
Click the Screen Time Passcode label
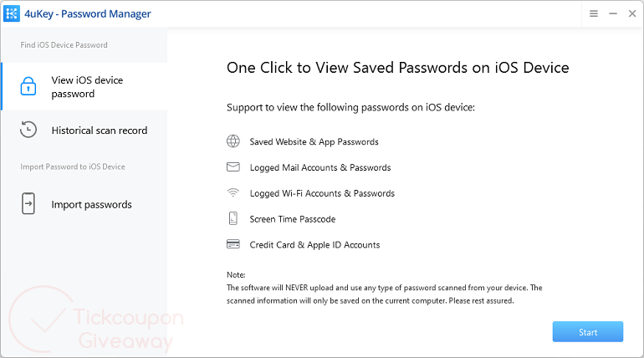(292, 219)
